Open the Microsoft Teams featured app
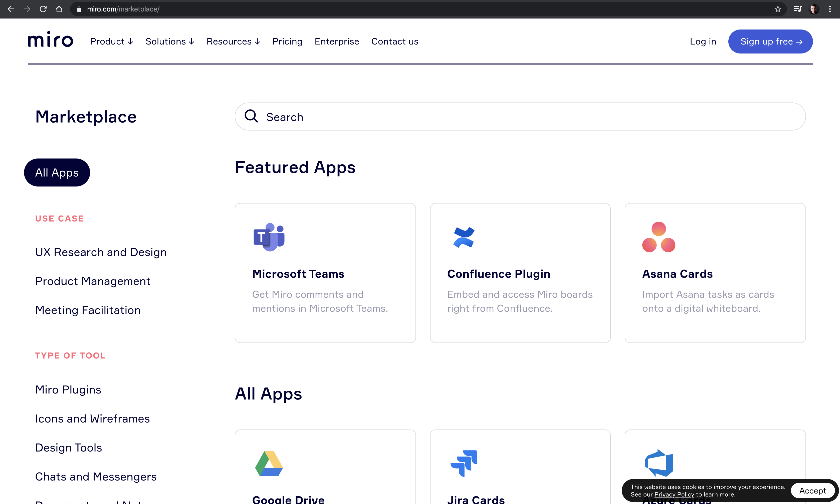Viewport: 840px width, 504px height. coord(298,274)
